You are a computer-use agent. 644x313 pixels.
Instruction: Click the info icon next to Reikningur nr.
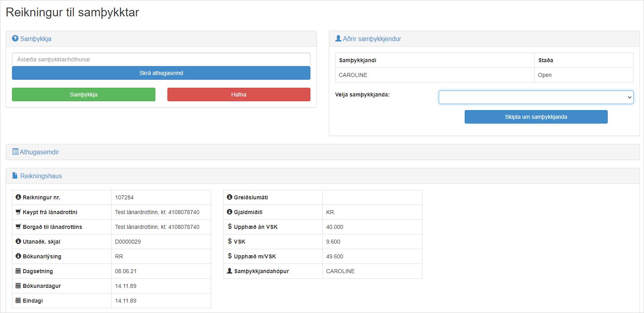[x=18, y=197]
